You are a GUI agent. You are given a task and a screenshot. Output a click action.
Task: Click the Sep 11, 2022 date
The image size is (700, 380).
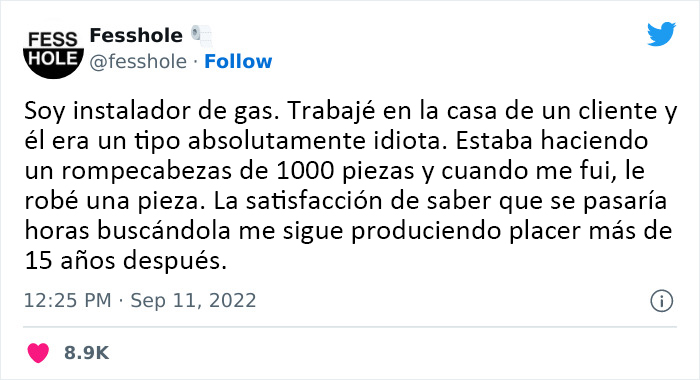(x=193, y=301)
